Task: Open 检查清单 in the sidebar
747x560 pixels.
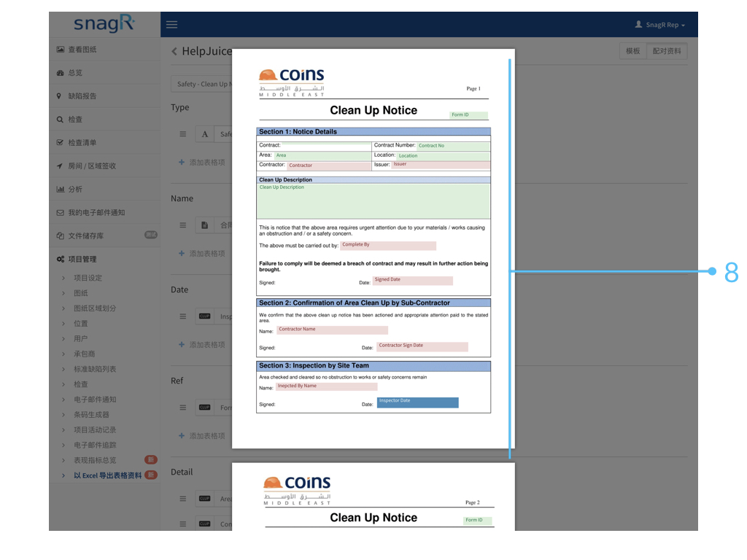Action: point(104,142)
